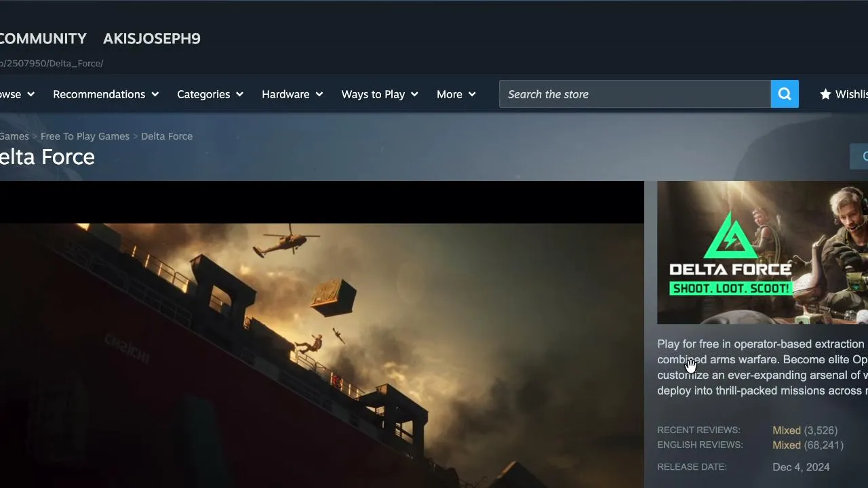
Task: Focus the Search the store field
Action: (635, 94)
